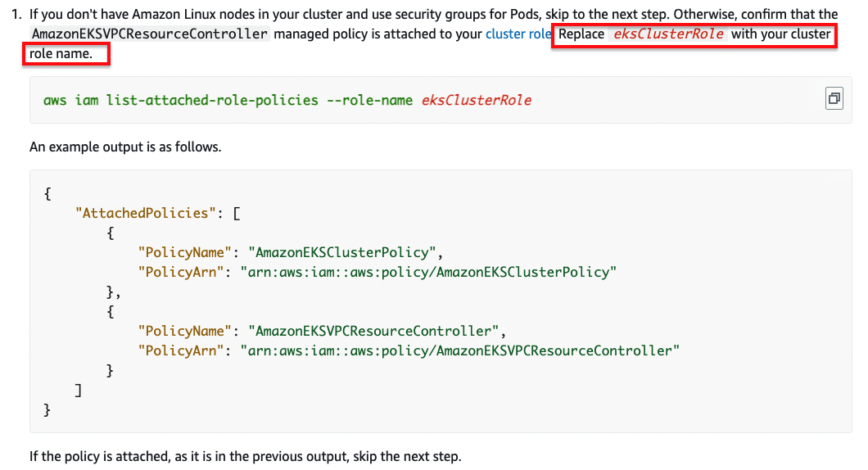The height and width of the screenshot is (470, 868).
Task: Click the 'role name.' text
Action: point(61,54)
